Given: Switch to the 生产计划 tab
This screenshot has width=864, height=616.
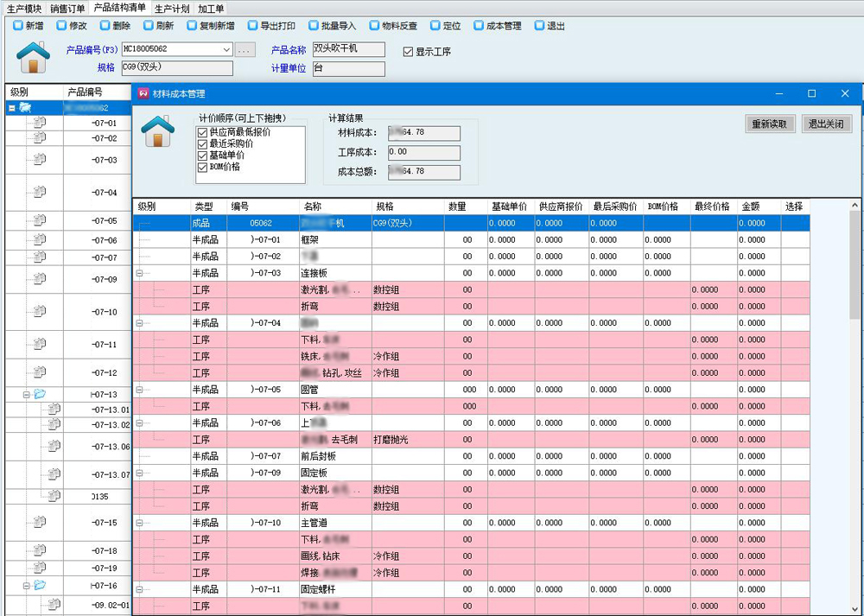Looking at the screenshot, I should coord(172,8).
